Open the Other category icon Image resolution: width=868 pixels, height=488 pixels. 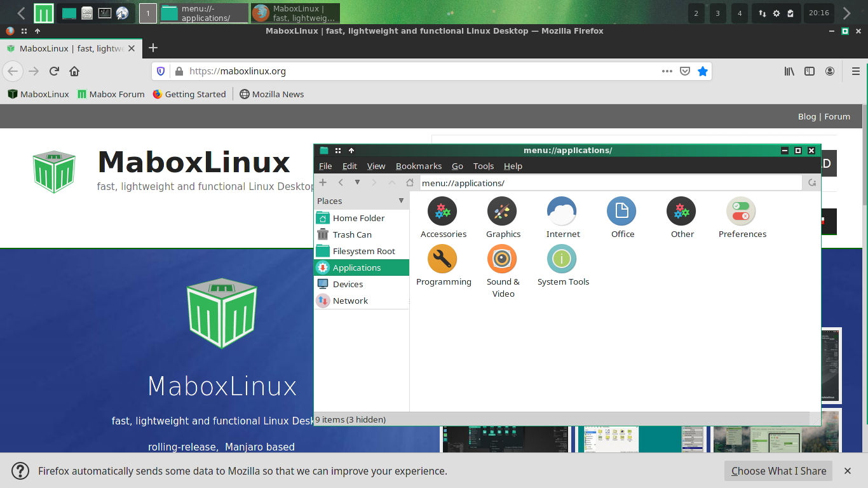click(x=681, y=211)
